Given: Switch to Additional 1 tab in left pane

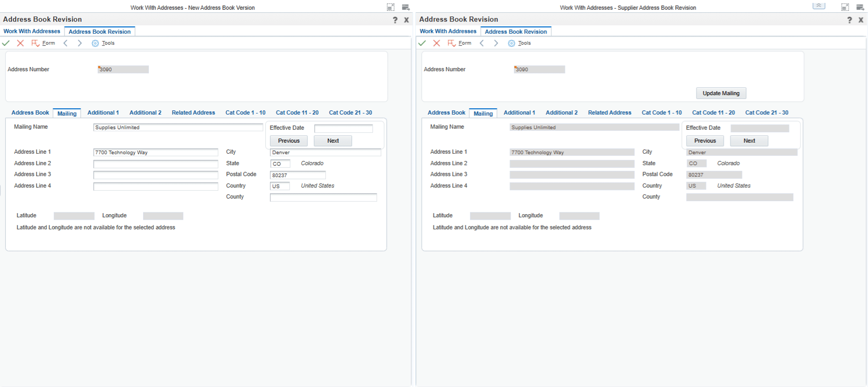Looking at the screenshot, I should click(103, 113).
